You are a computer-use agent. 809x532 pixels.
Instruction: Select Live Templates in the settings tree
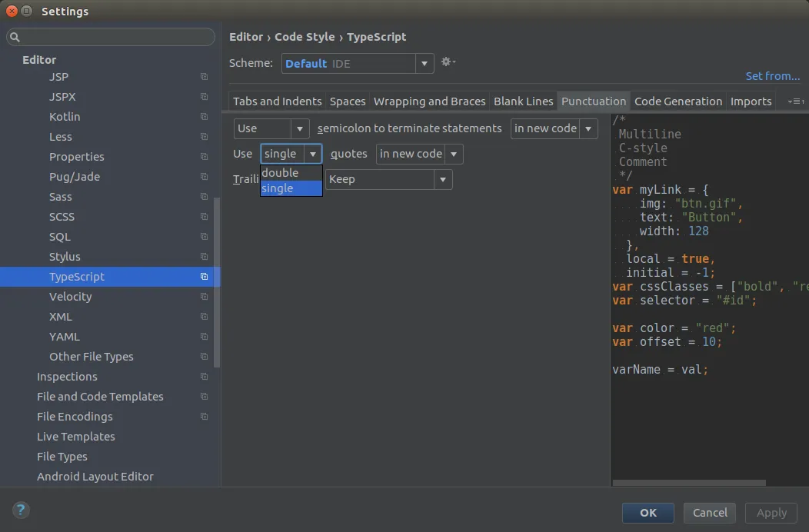tap(76, 437)
